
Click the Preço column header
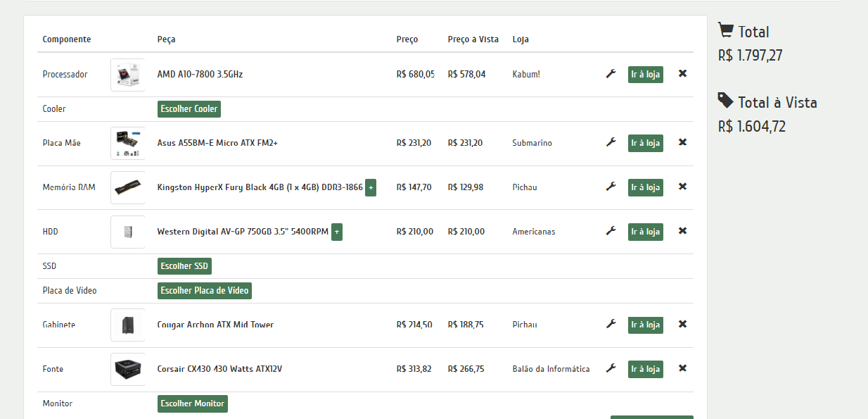coord(407,39)
